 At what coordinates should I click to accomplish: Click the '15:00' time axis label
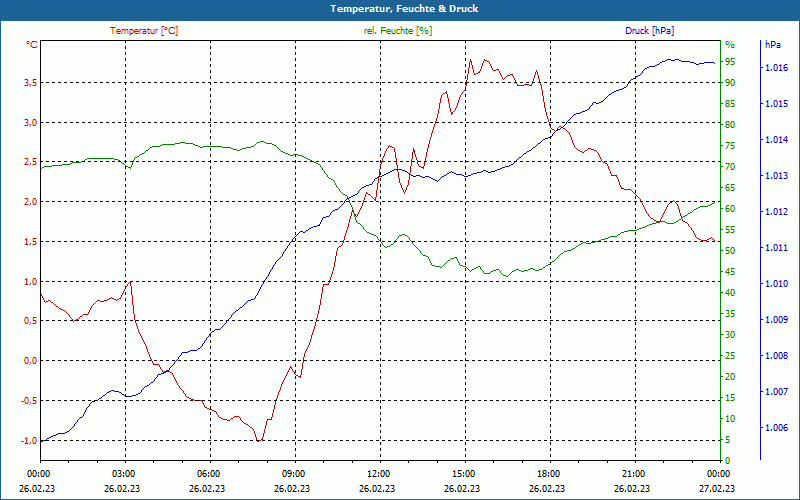[x=464, y=474]
